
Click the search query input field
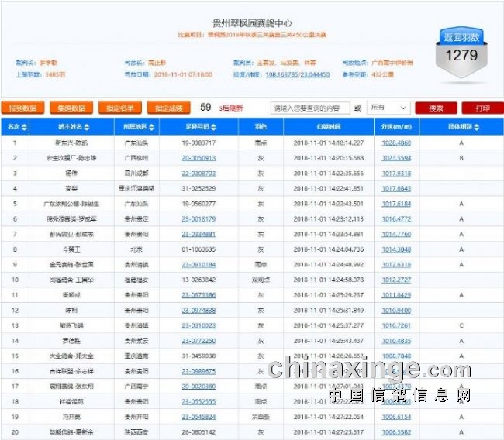coord(309,108)
